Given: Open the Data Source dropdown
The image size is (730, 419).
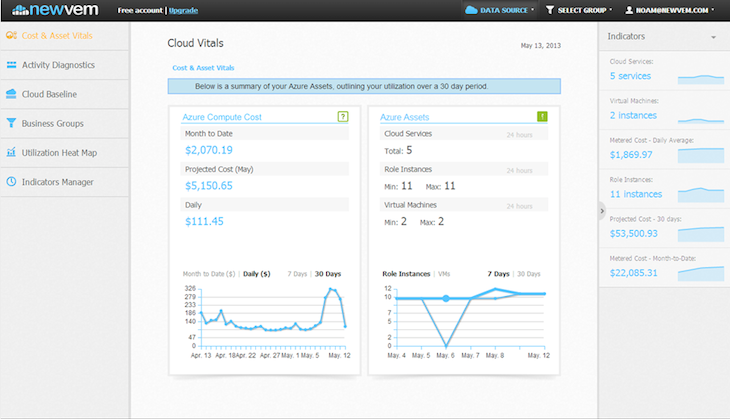Looking at the screenshot, I should 500,10.
